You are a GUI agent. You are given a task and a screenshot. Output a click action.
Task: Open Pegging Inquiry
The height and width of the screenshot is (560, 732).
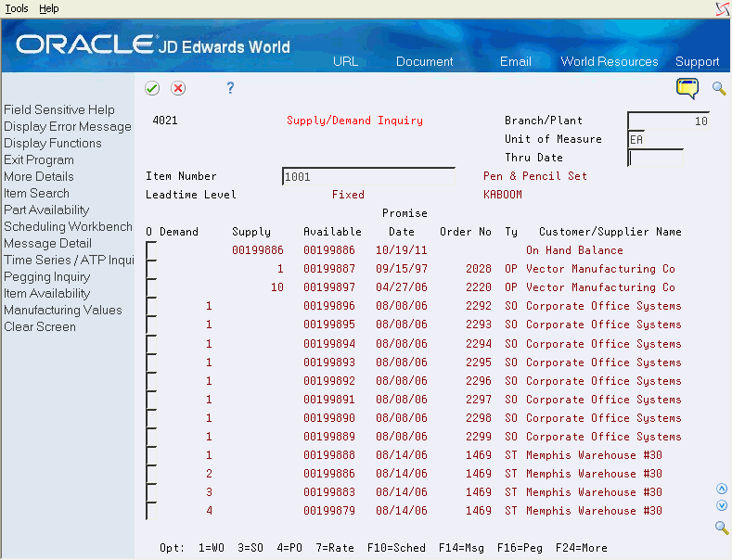pyautogui.click(x=47, y=276)
